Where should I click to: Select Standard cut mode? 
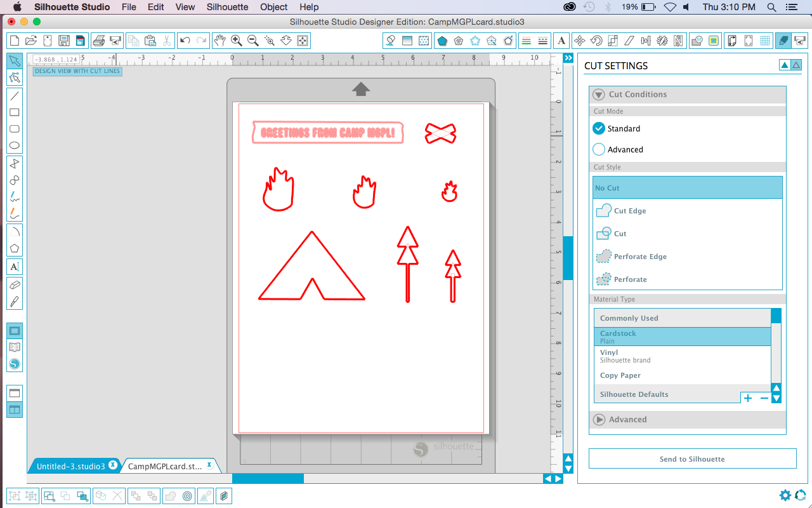[599, 128]
